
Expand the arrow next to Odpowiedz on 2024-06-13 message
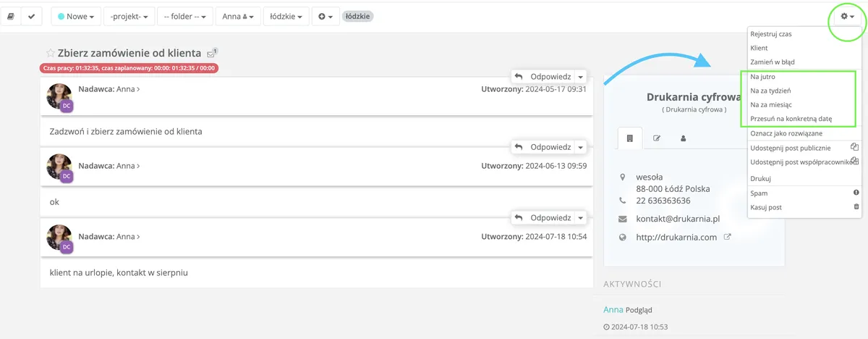tap(581, 147)
